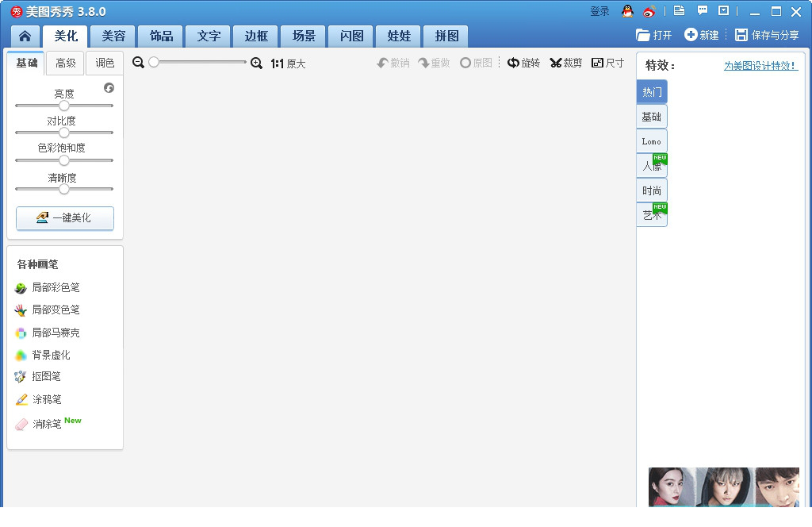
Task: Switch to the 文字 tab
Action: [209, 37]
